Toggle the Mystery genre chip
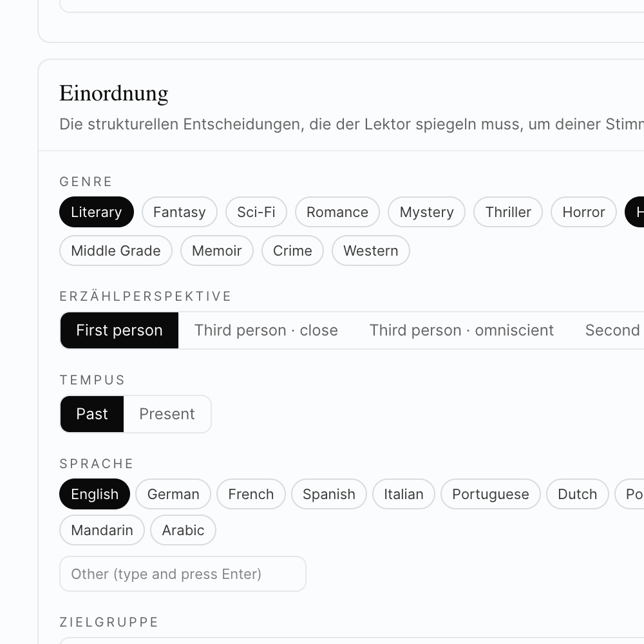 click(426, 212)
